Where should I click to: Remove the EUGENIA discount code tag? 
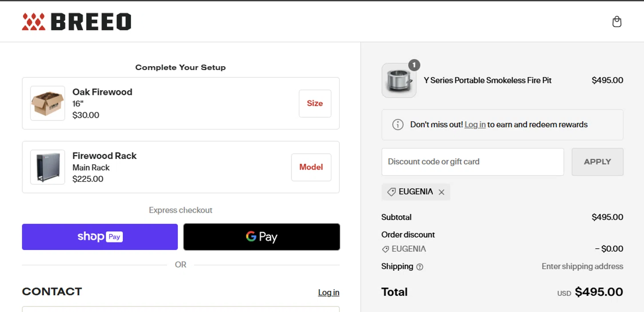pos(441,192)
